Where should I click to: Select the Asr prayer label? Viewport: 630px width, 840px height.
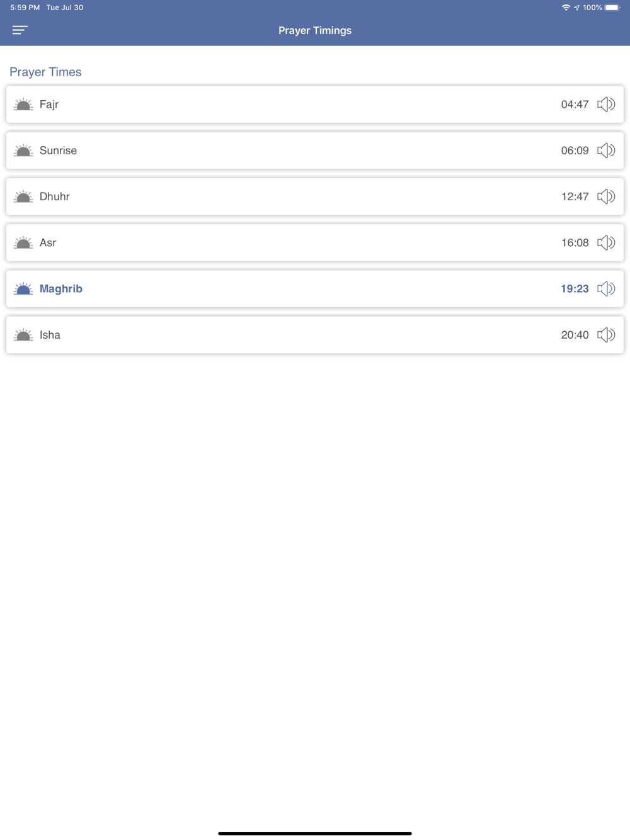pyautogui.click(x=48, y=243)
